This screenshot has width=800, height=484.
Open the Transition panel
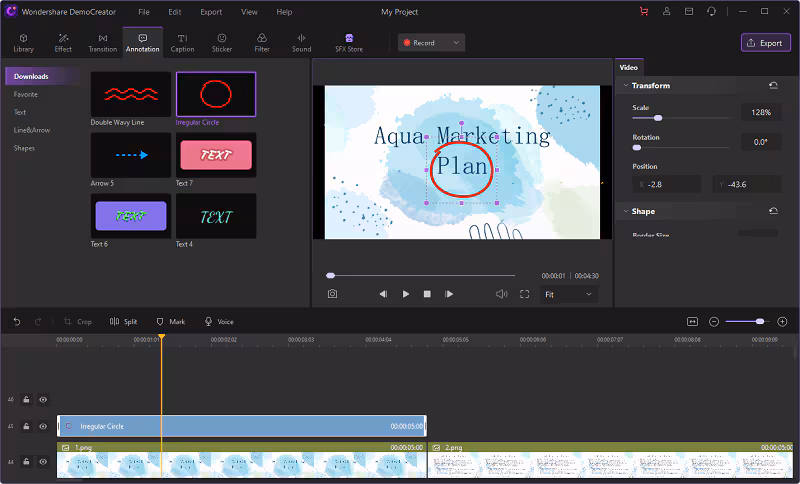coord(103,43)
